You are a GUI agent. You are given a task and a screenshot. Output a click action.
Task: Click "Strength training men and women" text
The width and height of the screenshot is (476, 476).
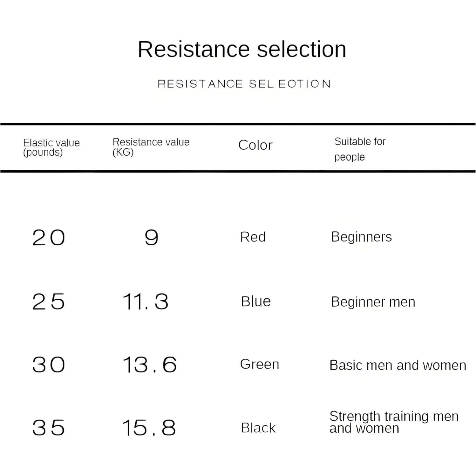[x=394, y=422]
